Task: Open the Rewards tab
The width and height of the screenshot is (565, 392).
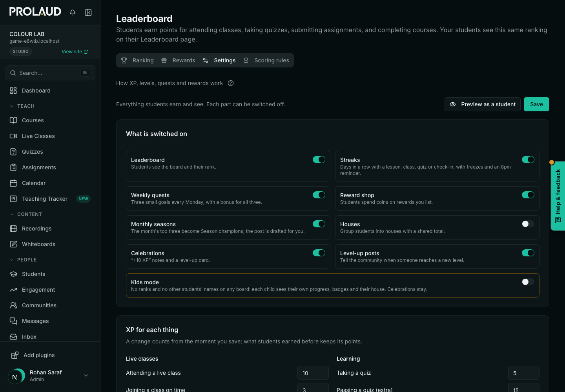Action: click(x=178, y=60)
